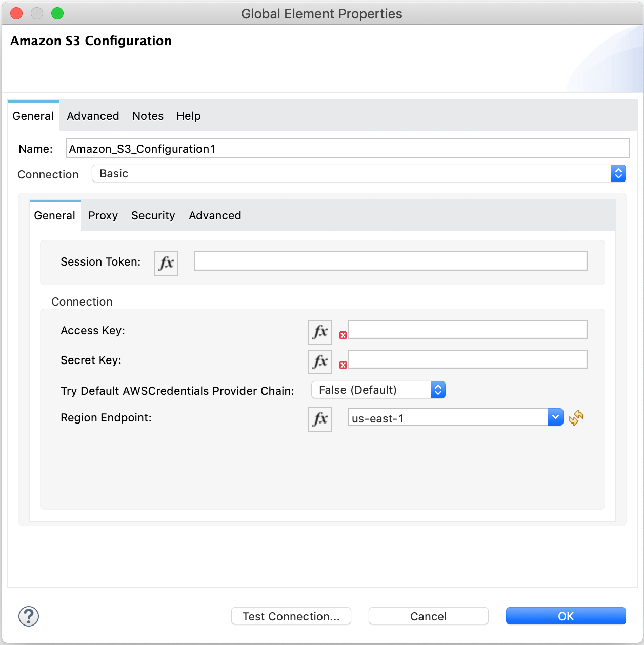Select the Notes tab

click(148, 116)
